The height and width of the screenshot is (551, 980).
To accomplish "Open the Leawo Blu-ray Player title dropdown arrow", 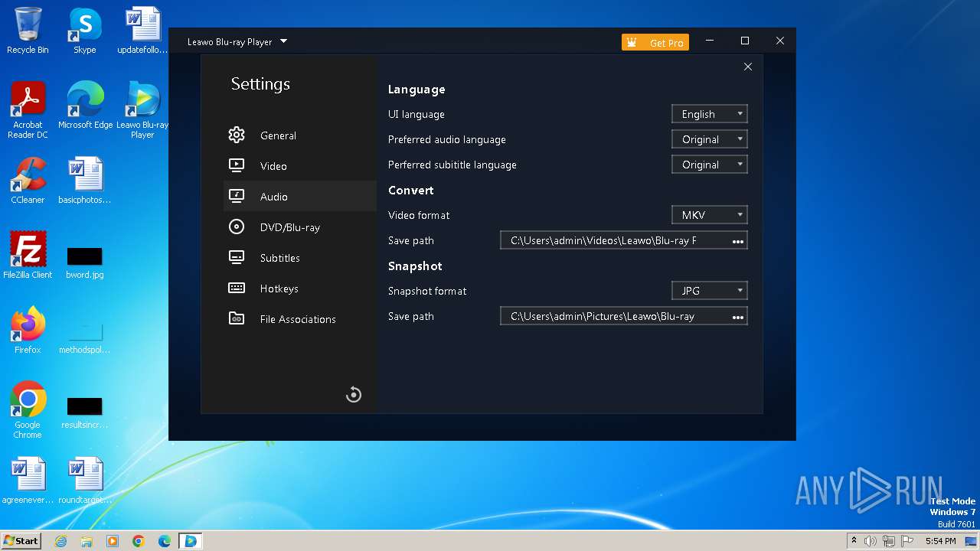I will pos(283,41).
